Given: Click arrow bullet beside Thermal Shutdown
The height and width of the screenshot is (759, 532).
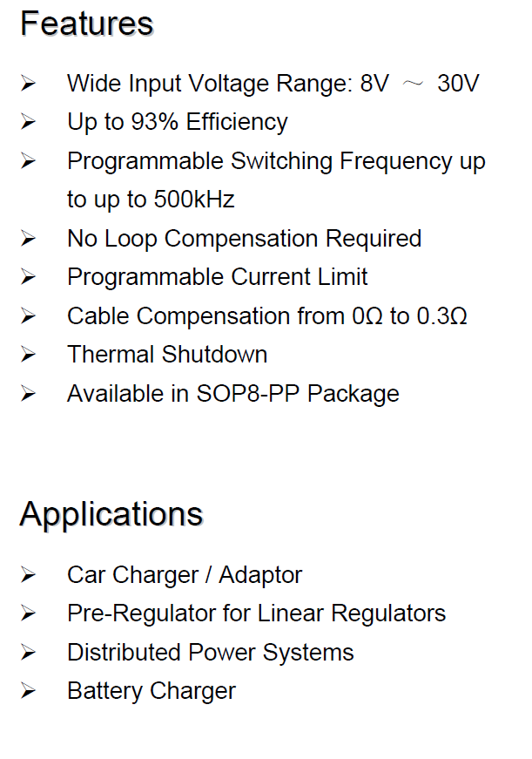Looking at the screenshot, I should tap(28, 355).
